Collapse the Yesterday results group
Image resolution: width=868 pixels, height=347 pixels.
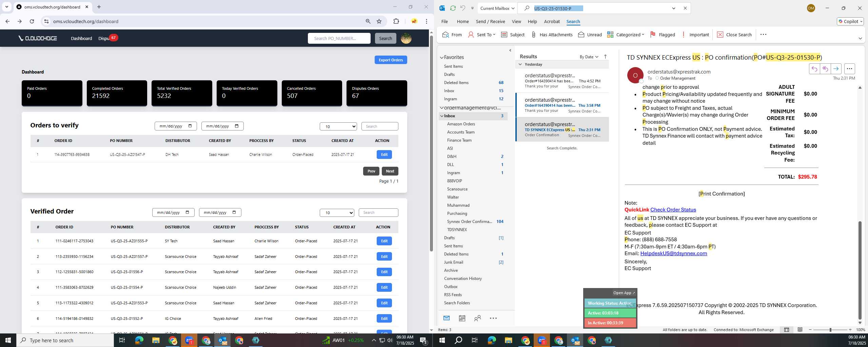[x=520, y=64]
